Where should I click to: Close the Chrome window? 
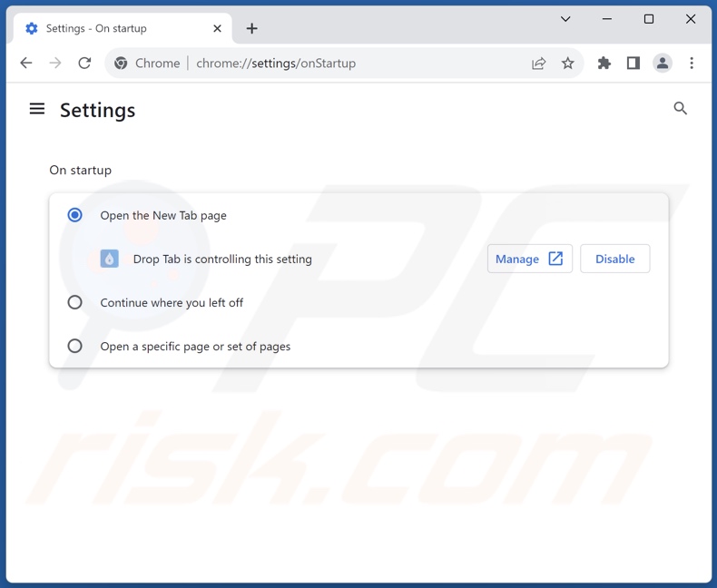click(691, 19)
